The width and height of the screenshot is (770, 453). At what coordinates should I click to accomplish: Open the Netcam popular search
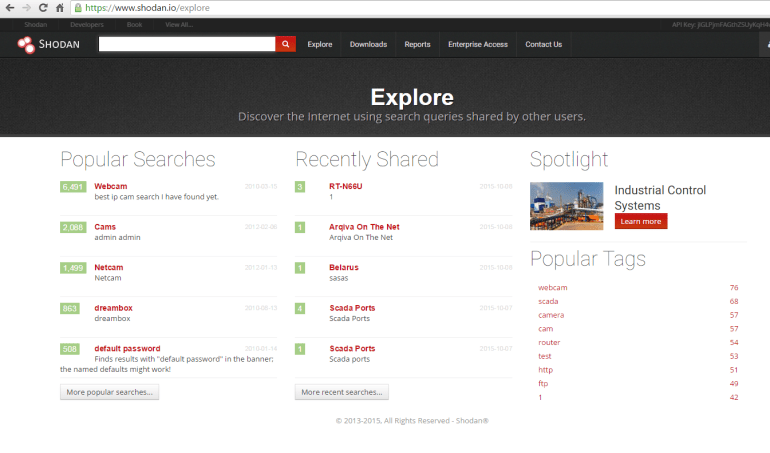(x=109, y=267)
